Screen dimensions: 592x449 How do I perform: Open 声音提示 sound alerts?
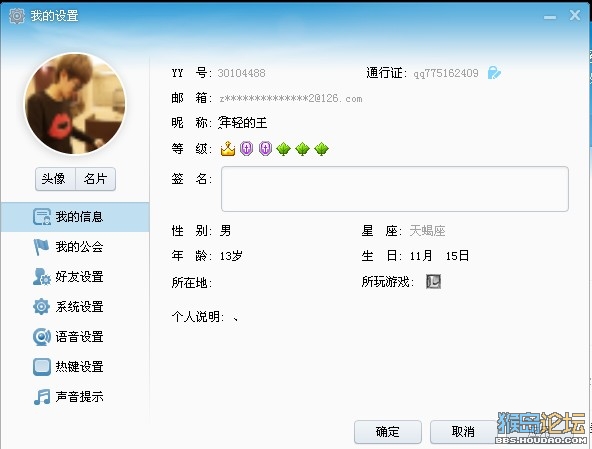coord(75,397)
